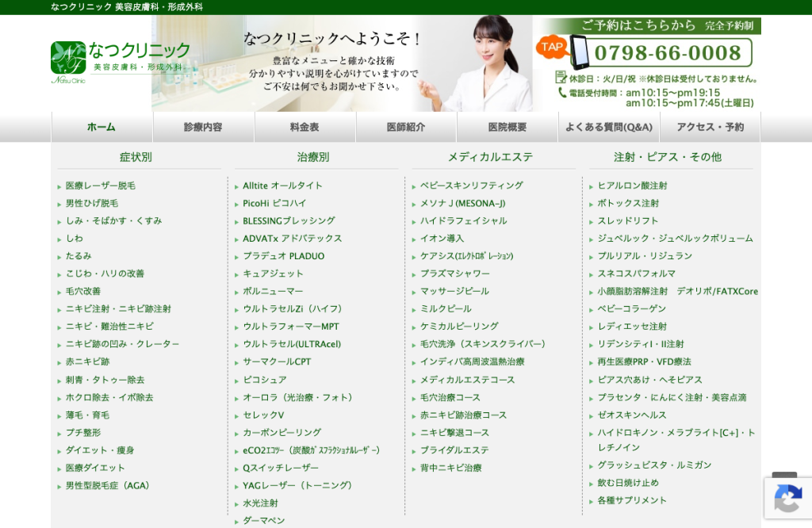Open ジュベルック・ジュベルックボリューム link
This screenshot has width=812, height=528.
coord(676,238)
